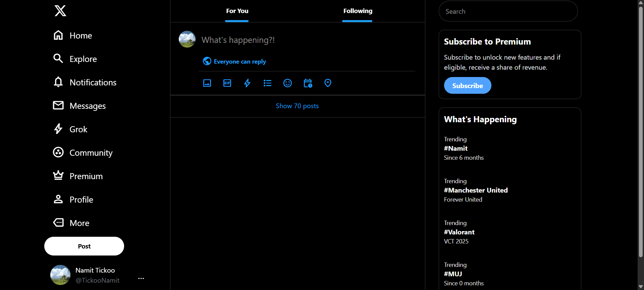The image size is (644, 290).
Task: Add a poll using the list icon
Action: pyautogui.click(x=268, y=83)
